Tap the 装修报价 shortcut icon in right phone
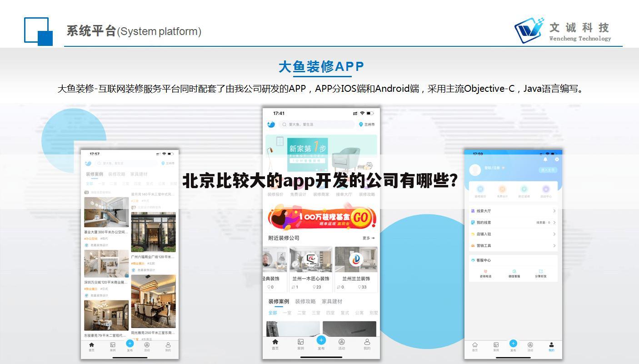 [x=480, y=189]
